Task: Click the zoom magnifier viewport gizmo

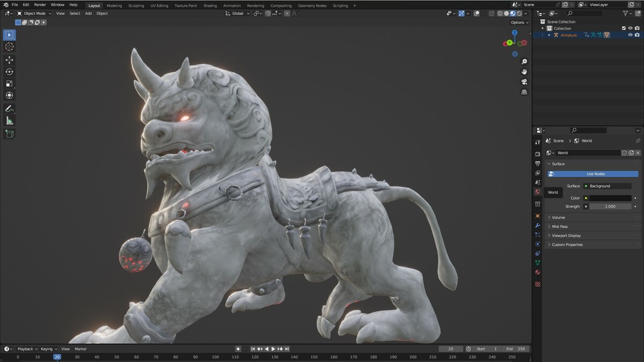Action: [x=524, y=62]
